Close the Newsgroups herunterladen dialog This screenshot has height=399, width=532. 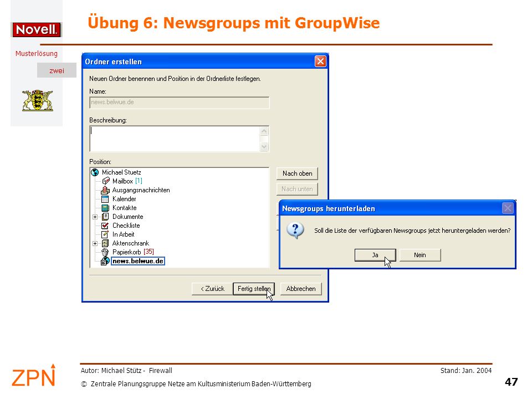pos(508,208)
